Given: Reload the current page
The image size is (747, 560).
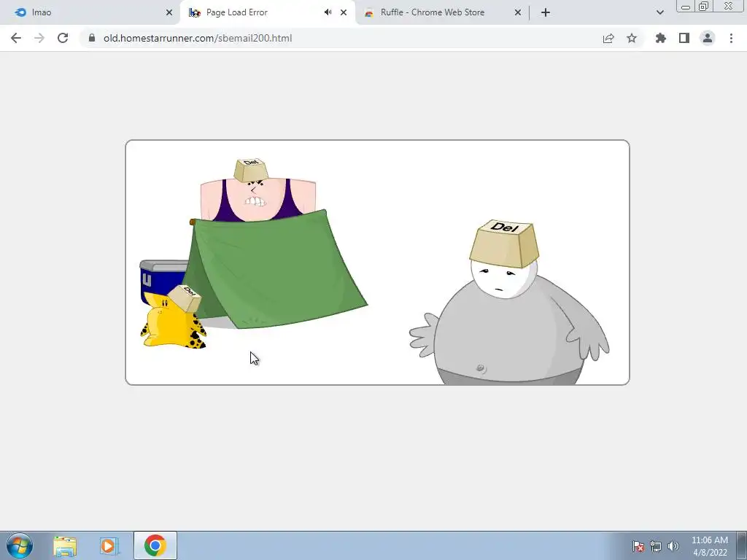Looking at the screenshot, I should click(x=63, y=38).
